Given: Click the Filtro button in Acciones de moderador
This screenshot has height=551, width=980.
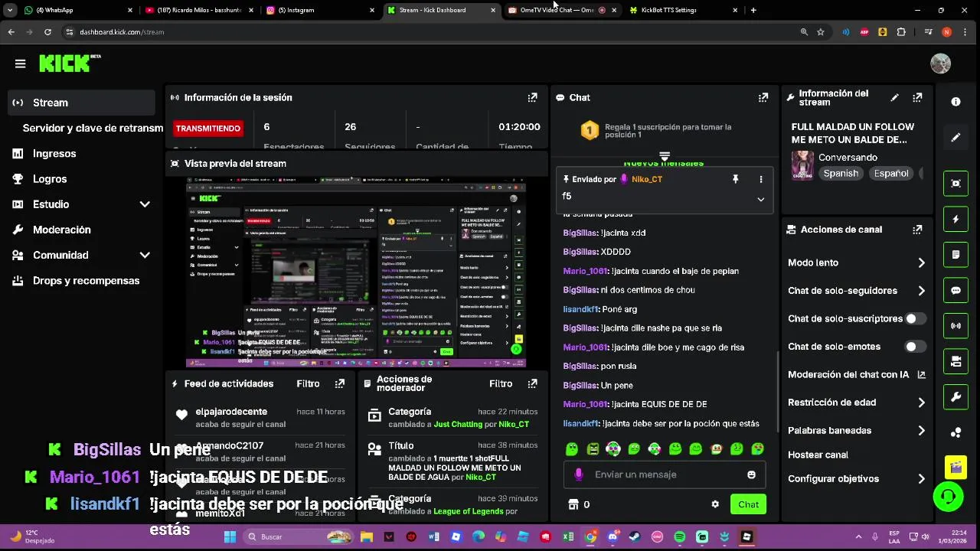Looking at the screenshot, I should [x=501, y=383].
